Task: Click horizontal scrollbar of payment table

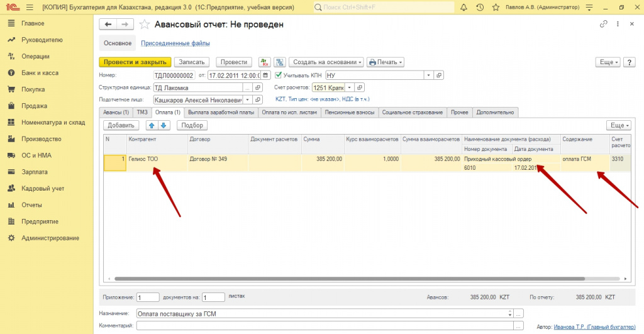Action: coord(350,279)
